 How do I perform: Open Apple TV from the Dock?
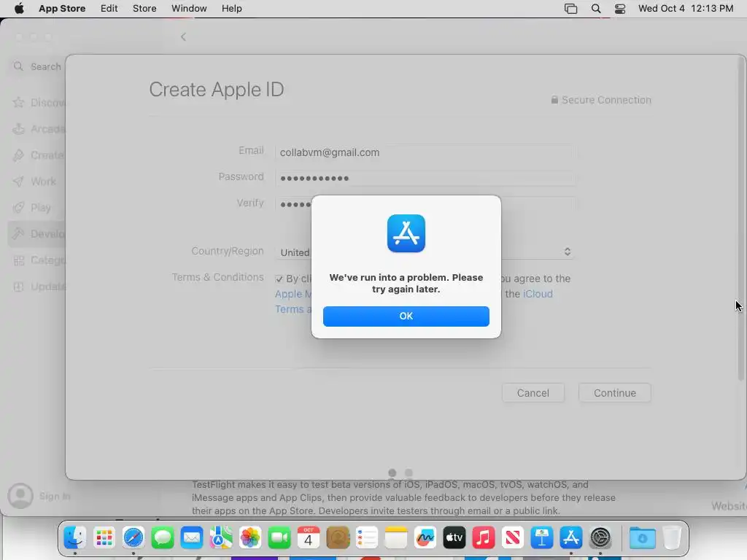click(x=454, y=538)
